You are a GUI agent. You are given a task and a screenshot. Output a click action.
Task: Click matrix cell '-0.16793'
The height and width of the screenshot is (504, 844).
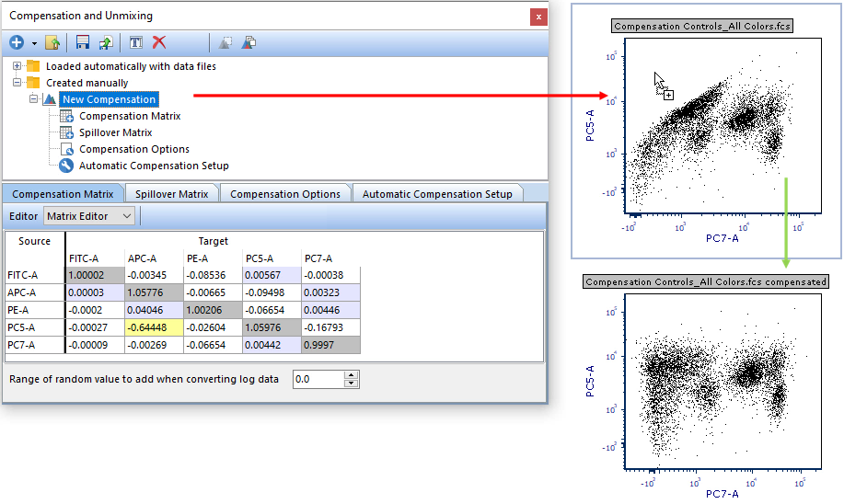(330, 327)
